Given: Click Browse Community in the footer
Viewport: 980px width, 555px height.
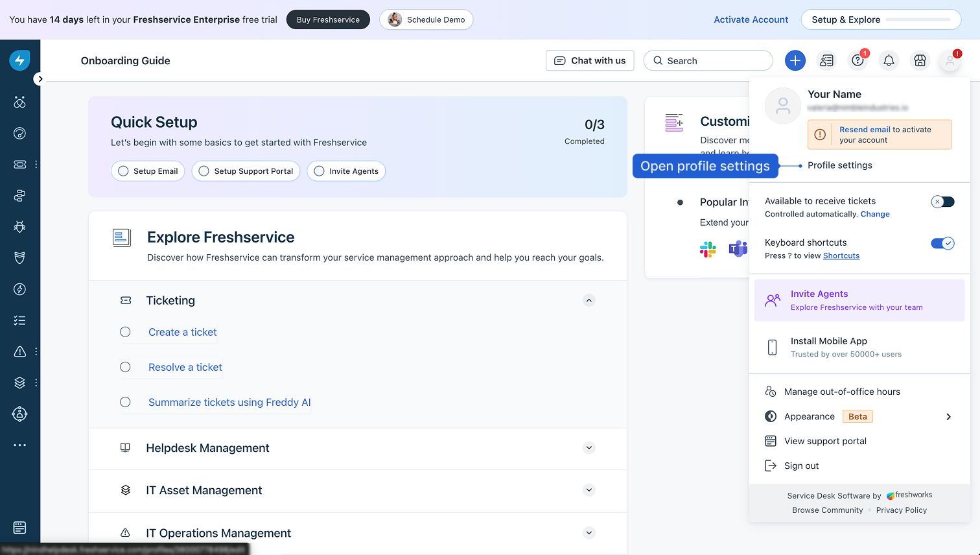Looking at the screenshot, I should (828, 510).
